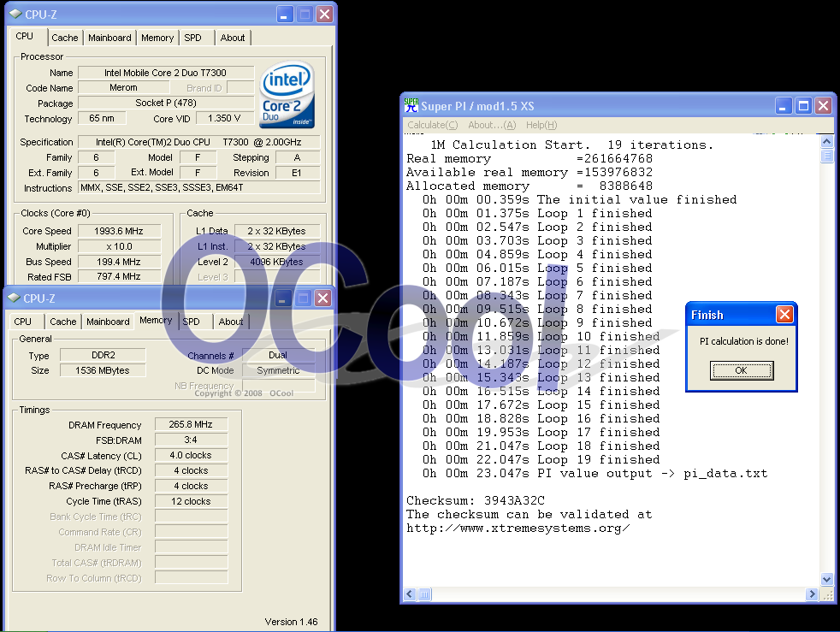840x632 pixels.
Task: Click Core Speed value 1993.6 MHz
Action: tap(119, 231)
